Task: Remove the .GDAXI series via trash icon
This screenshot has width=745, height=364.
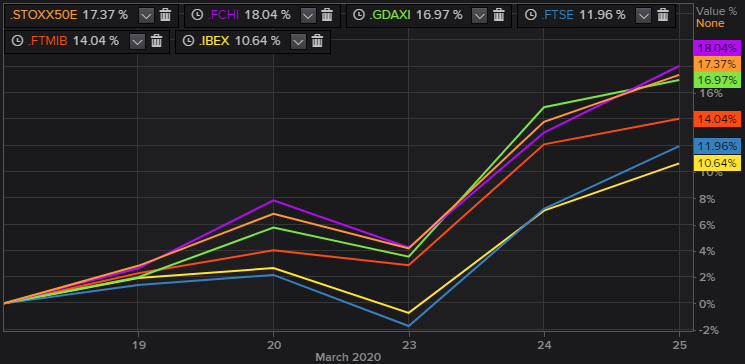Action: point(499,15)
